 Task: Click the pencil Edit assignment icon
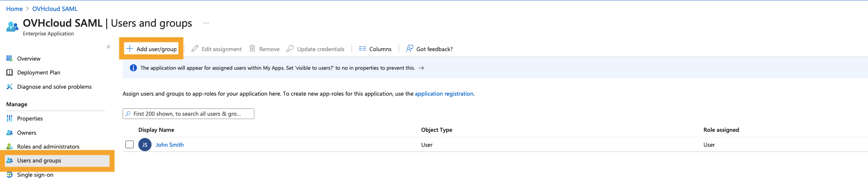click(195, 49)
